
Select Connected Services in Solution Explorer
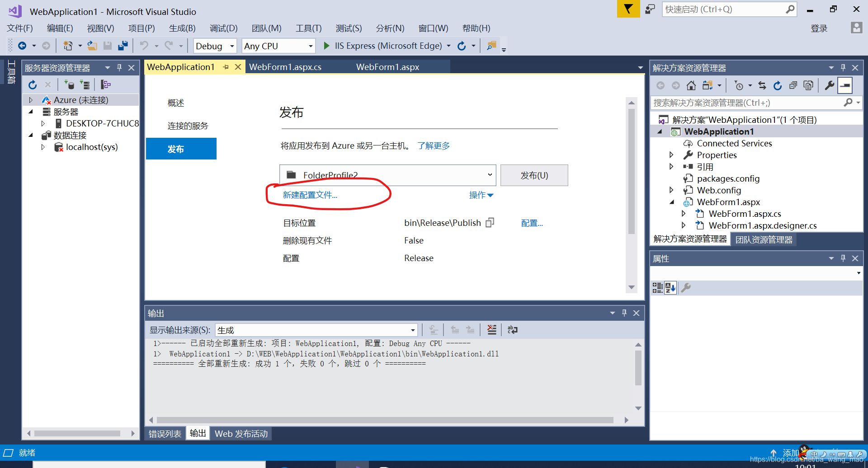point(734,143)
